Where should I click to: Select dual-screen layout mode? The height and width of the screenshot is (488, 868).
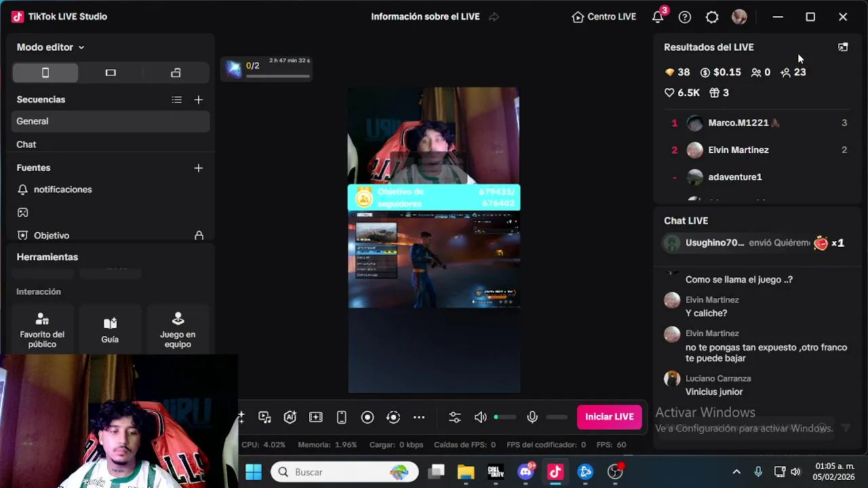coord(176,73)
